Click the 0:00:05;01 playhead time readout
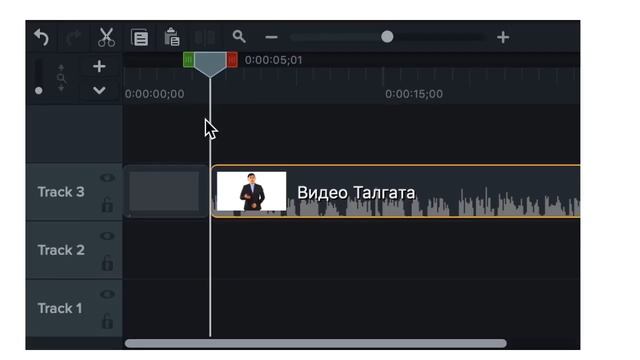This screenshot has width=640, height=360. (274, 60)
